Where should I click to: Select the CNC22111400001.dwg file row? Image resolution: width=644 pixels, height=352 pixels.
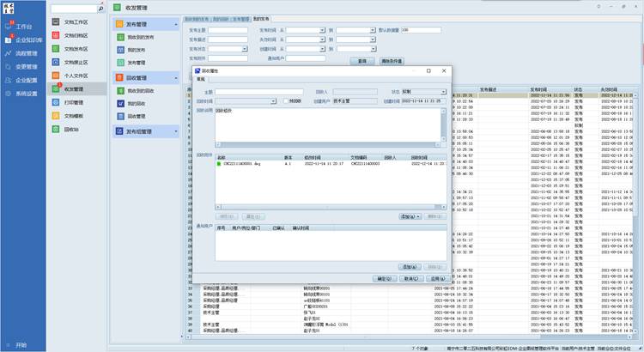tap(247, 162)
